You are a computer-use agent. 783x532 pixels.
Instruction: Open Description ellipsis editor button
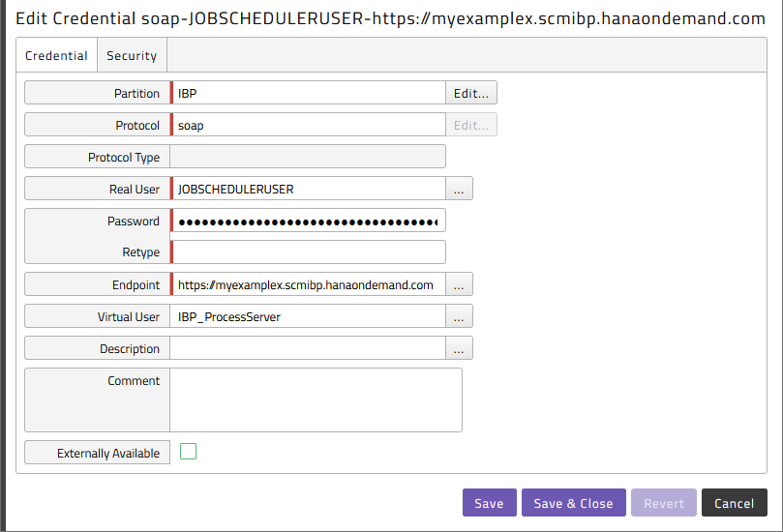[459, 348]
